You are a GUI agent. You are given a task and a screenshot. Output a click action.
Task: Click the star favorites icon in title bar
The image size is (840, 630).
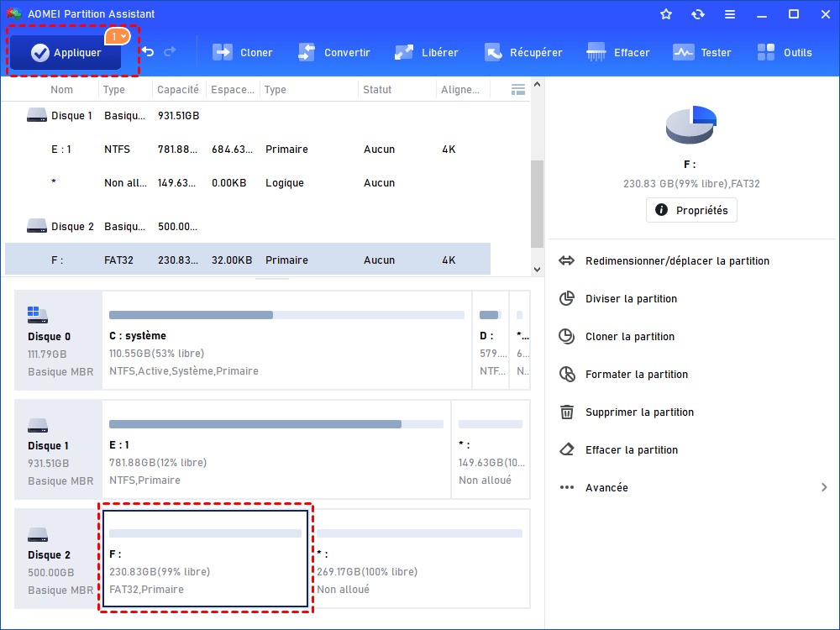pos(666,14)
